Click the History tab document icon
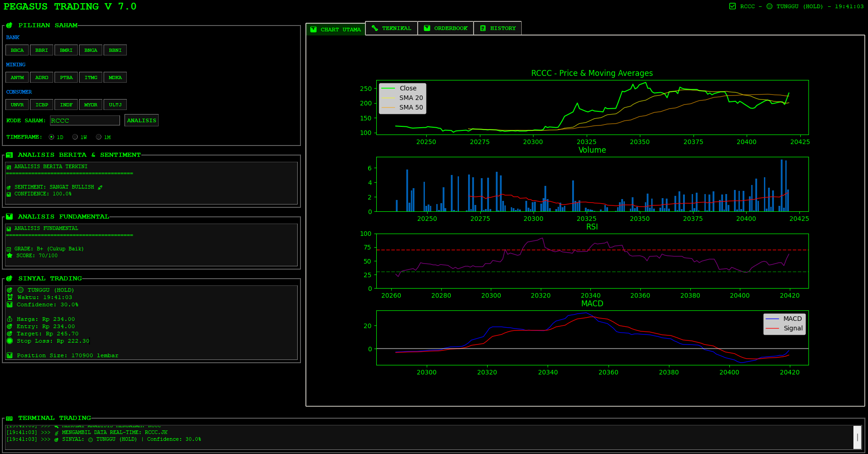 483,28
